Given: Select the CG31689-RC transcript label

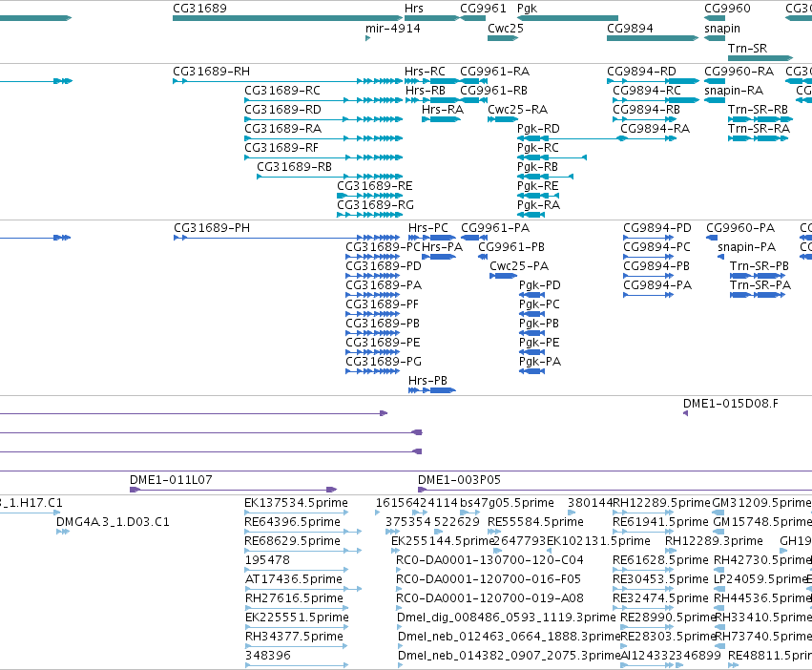Looking at the screenshot, I should click(282, 91).
